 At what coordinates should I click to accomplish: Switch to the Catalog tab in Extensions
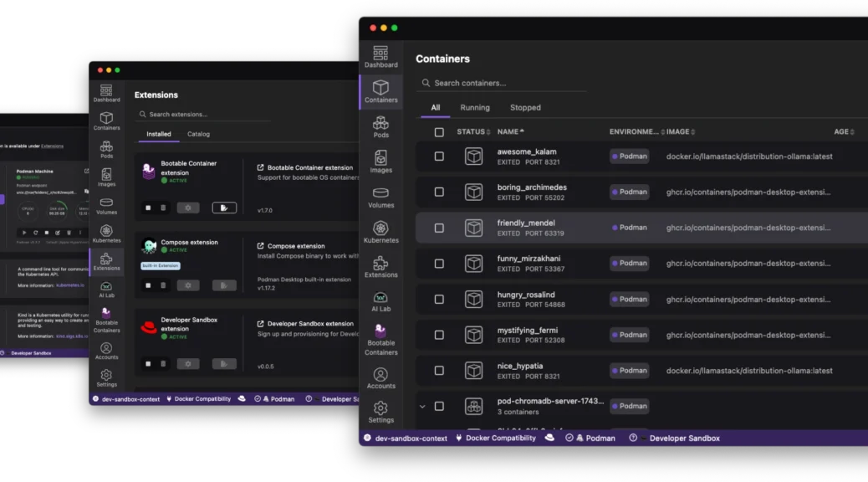tap(198, 134)
